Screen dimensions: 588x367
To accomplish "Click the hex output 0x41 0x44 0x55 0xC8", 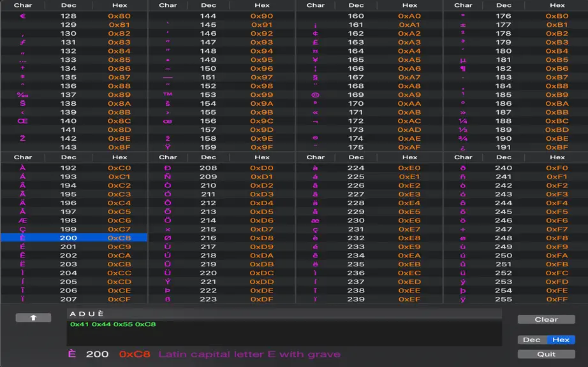I will click(x=113, y=324).
